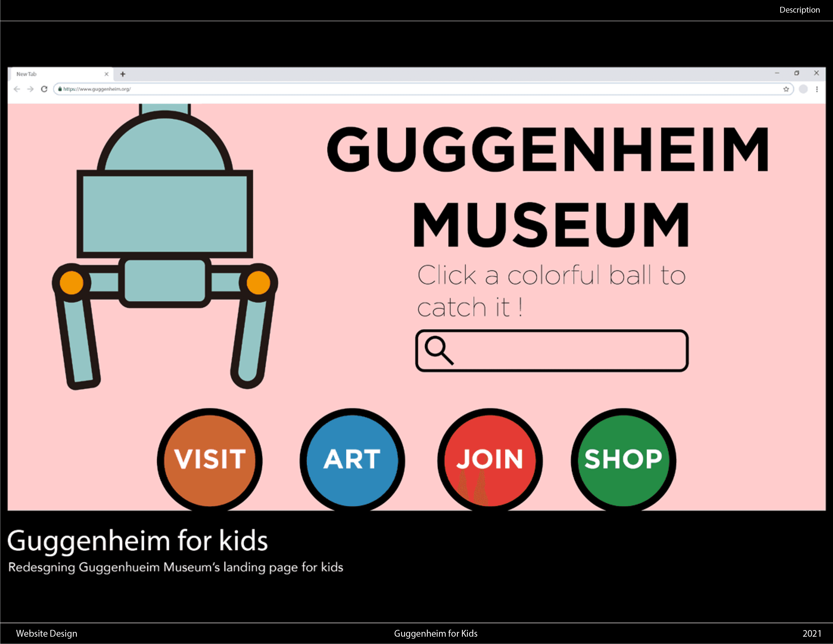Open a new tab with the plus icon
The height and width of the screenshot is (644, 833).
[x=123, y=74]
